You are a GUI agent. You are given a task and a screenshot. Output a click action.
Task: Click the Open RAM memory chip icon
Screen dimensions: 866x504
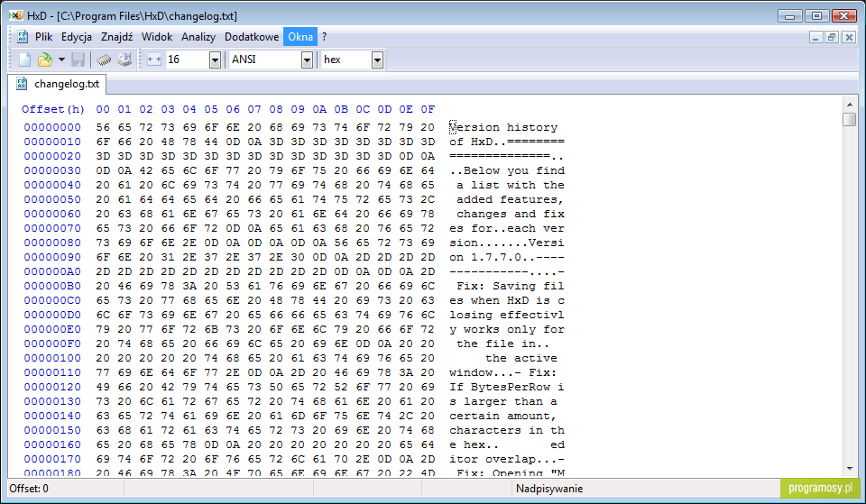(104, 60)
